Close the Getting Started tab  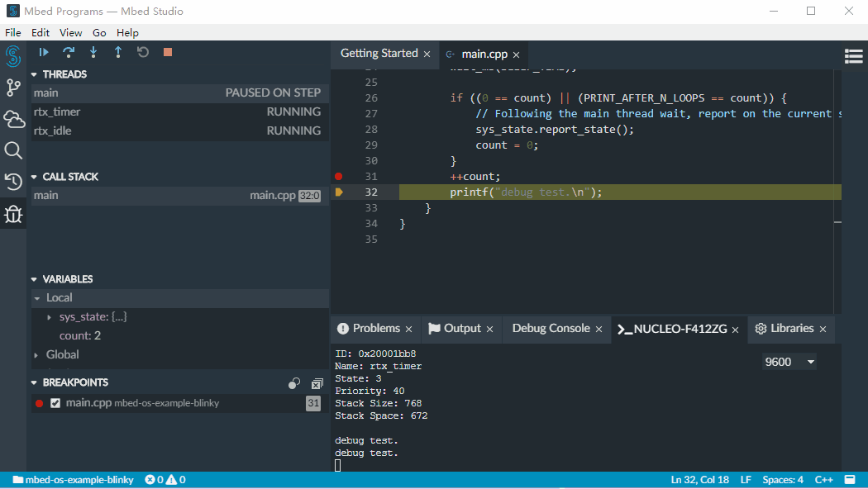[427, 55]
